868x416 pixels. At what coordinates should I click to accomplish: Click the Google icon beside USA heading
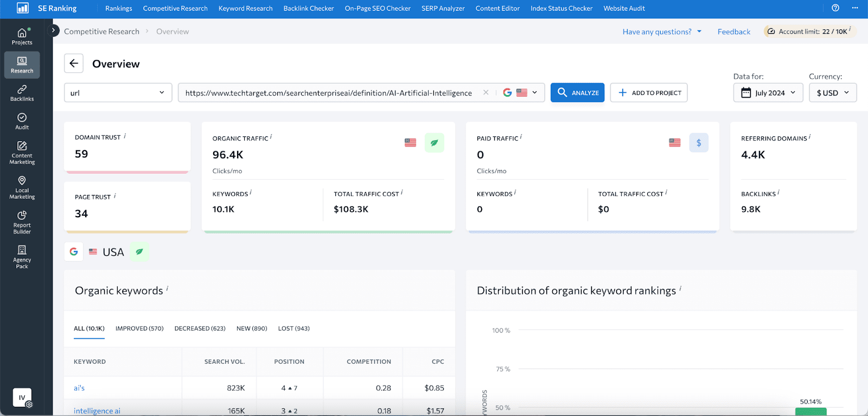pyautogui.click(x=74, y=251)
